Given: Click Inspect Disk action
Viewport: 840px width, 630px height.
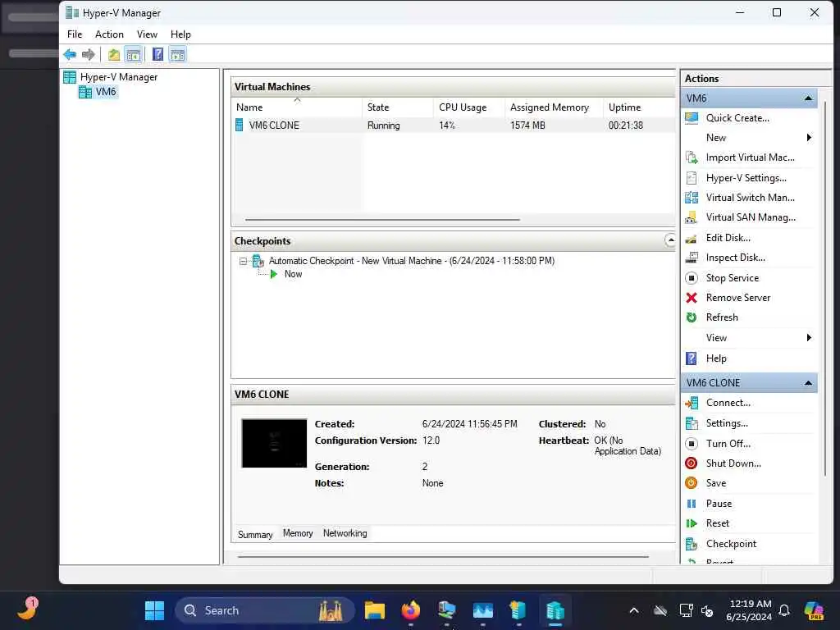Looking at the screenshot, I should [735, 258].
